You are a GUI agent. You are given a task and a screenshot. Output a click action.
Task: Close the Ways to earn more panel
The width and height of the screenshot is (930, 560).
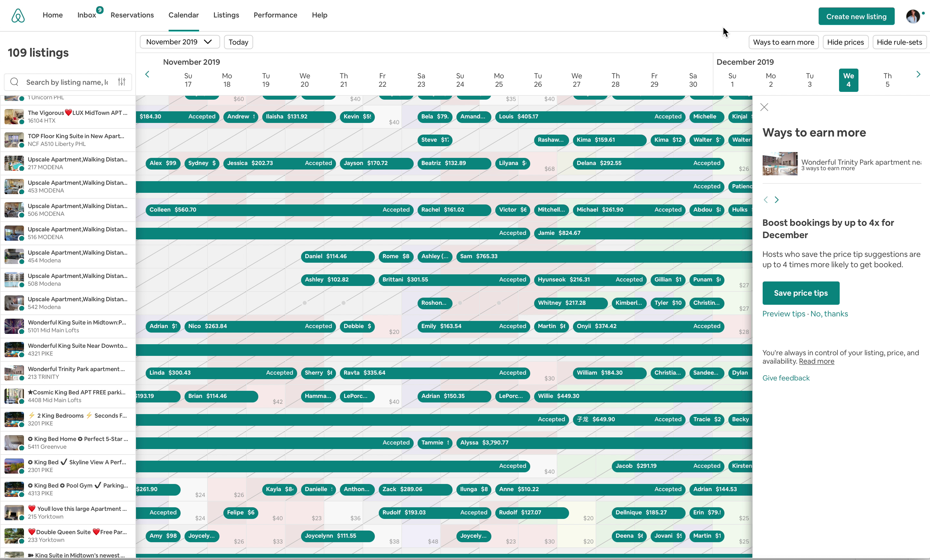764,107
